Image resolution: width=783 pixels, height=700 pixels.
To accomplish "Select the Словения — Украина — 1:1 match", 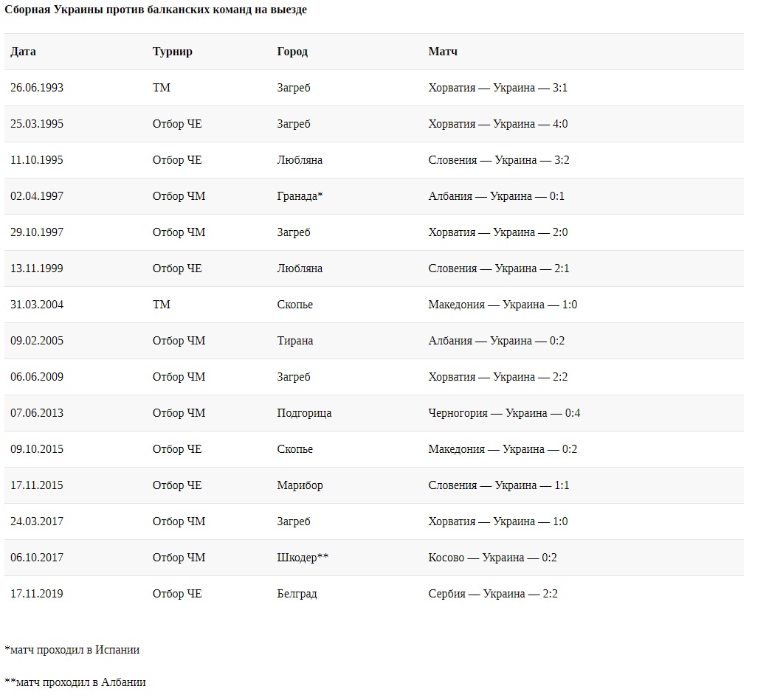I will pos(499,485).
